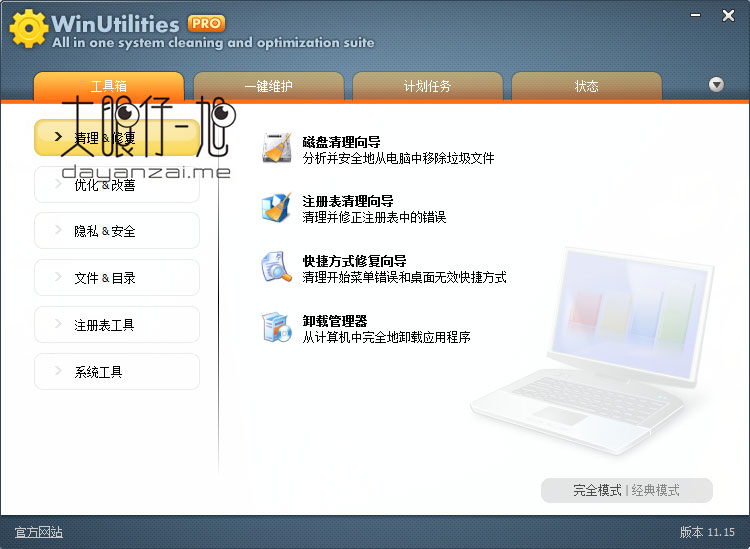Viewport: 750px width, 549px height.
Task: Select the 系统工具 category
Action: pyautogui.click(x=117, y=372)
